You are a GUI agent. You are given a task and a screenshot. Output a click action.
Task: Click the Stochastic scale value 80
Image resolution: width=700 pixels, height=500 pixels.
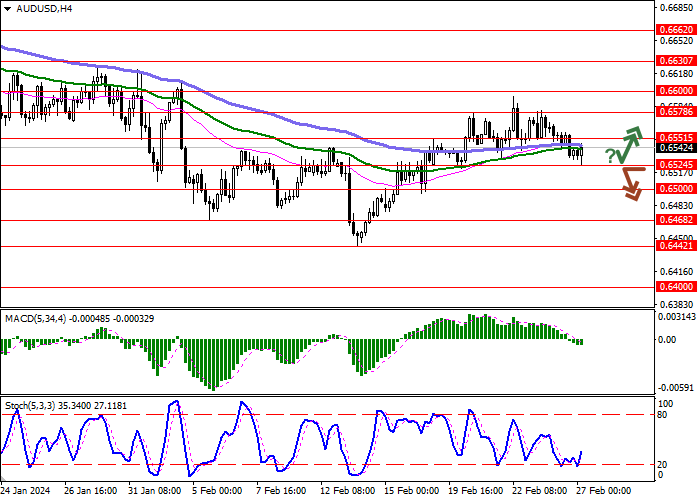click(662, 415)
